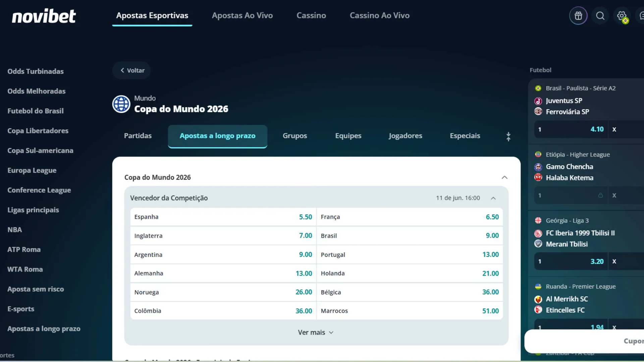
Task: Open WTA Roma in sidebar
Action: click(25, 269)
